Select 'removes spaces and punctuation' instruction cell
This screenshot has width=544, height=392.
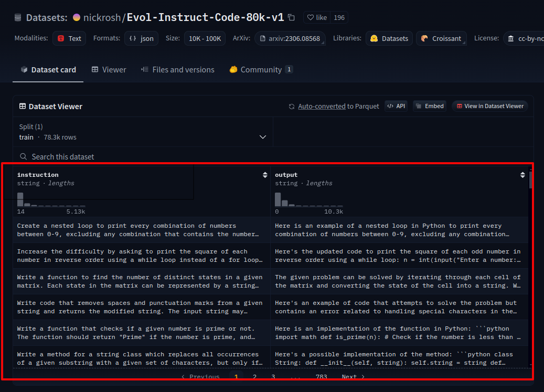142,307
